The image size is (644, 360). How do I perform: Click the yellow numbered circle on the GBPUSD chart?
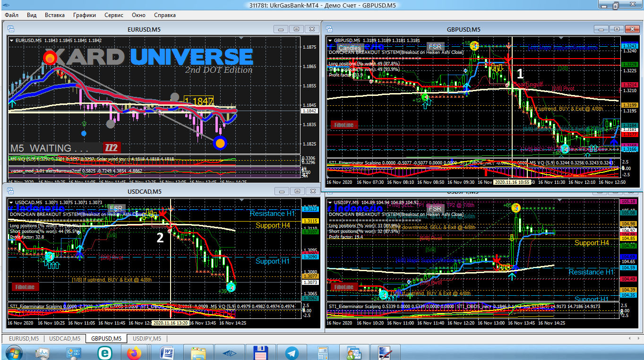point(474,46)
